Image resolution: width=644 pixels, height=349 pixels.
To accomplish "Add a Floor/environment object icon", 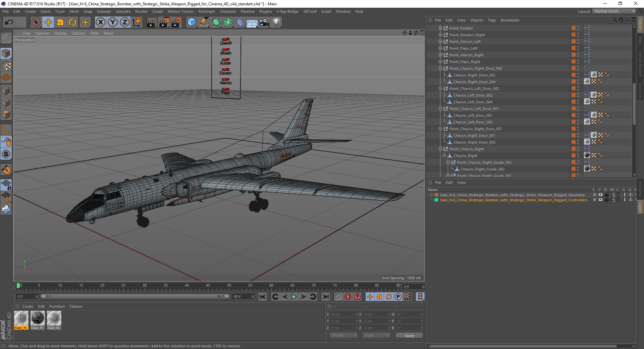I will [x=252, y=22].
